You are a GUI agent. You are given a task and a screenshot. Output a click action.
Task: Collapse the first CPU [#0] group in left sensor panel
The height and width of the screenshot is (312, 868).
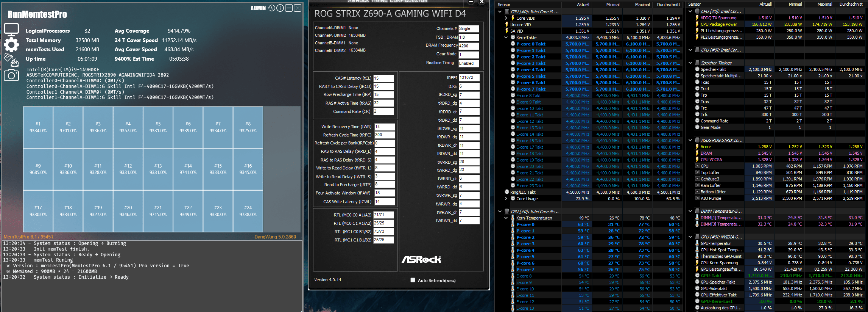[x=500, y=12]
